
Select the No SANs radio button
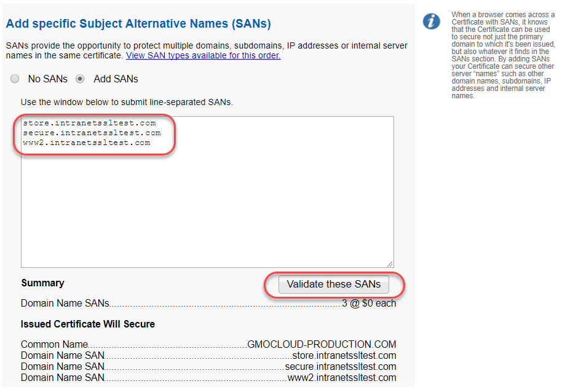(x=15, y=79)
